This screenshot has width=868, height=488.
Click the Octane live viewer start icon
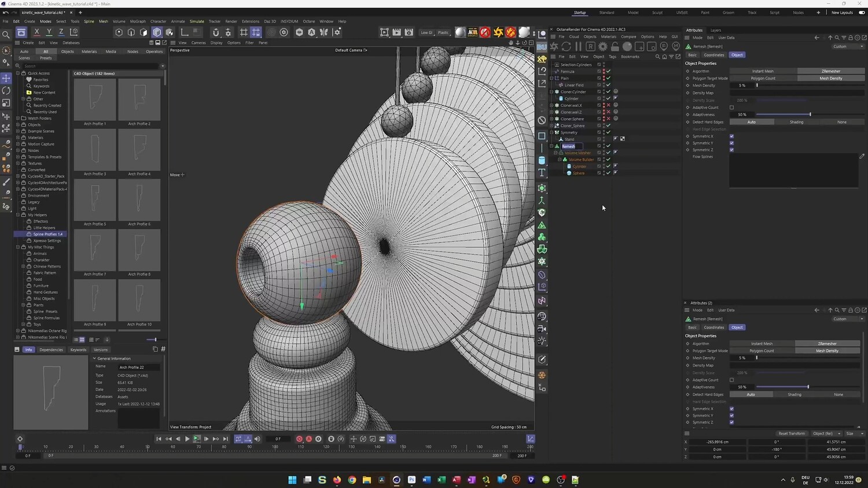point(554,46)
